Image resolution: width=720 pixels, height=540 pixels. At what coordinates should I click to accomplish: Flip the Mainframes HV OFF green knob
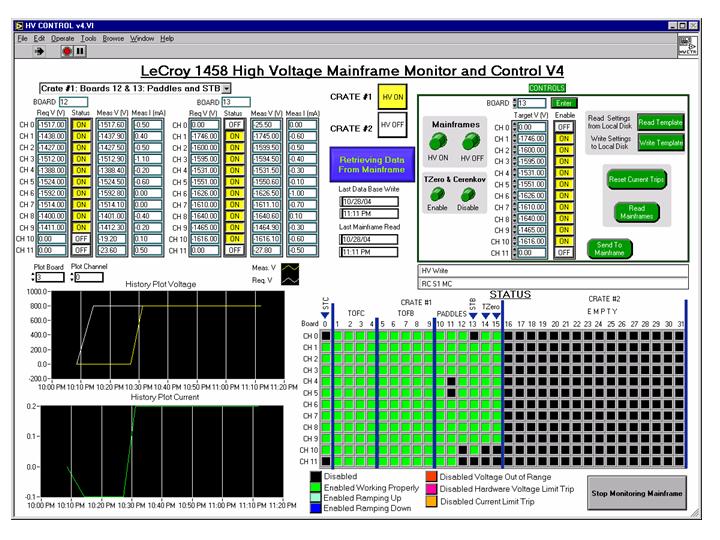(x=471, y=141)
